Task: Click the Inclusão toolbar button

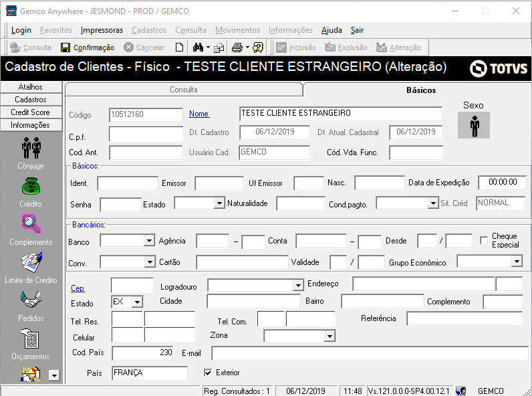Action: click(x=296, y=47)
